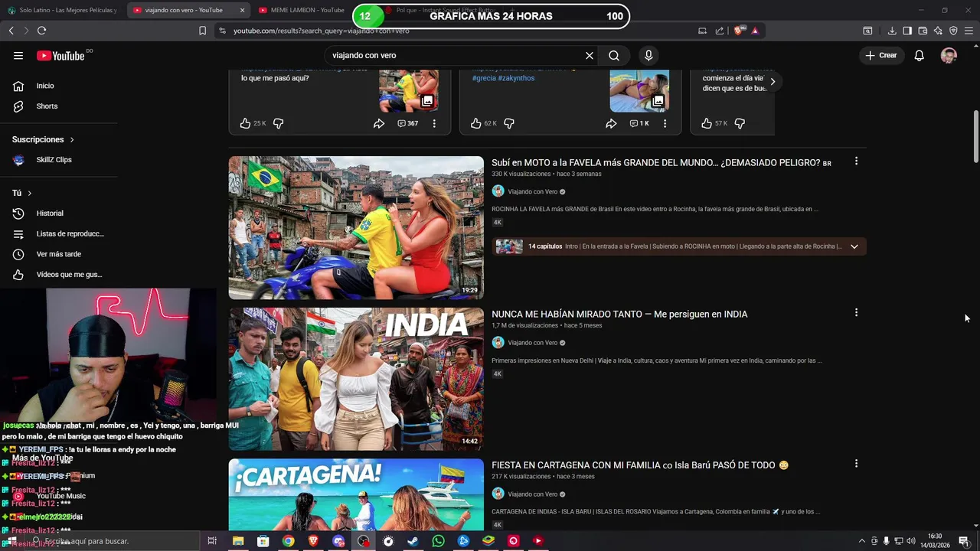
Task: Click the Brazil favela video thumbnail
Action: pos(356,227)
